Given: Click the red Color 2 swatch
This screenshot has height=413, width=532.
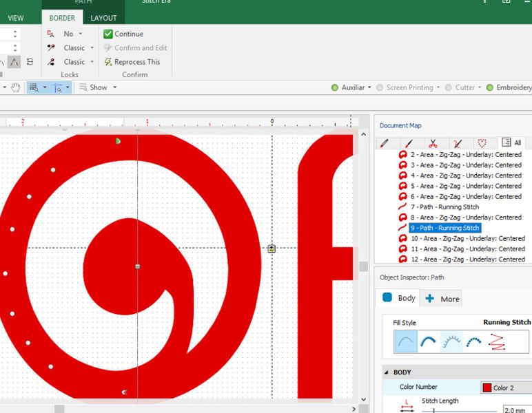Looking at the screenshot, I should tap(487, 388).
